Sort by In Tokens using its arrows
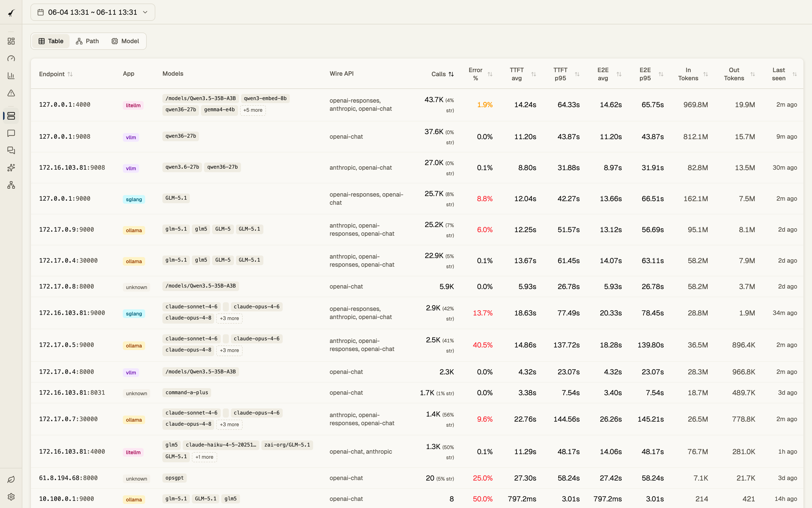Screen dimensions: 812x508 pos(706,74)
